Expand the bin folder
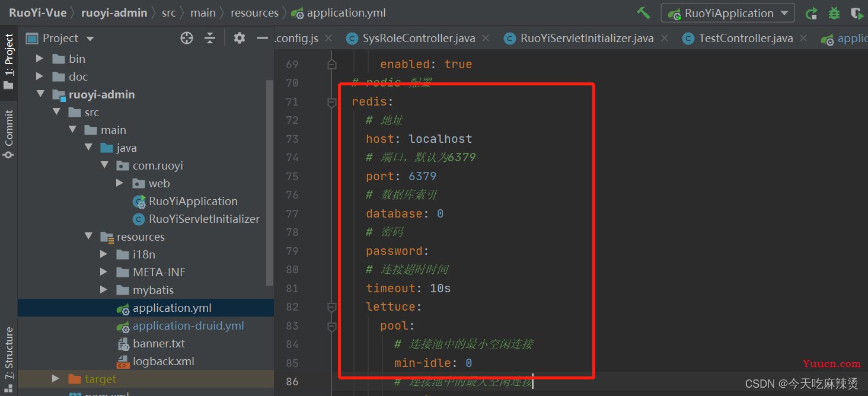Image resolution: width=868 pixels, height=396 pixels. click(x=40, y=59)
